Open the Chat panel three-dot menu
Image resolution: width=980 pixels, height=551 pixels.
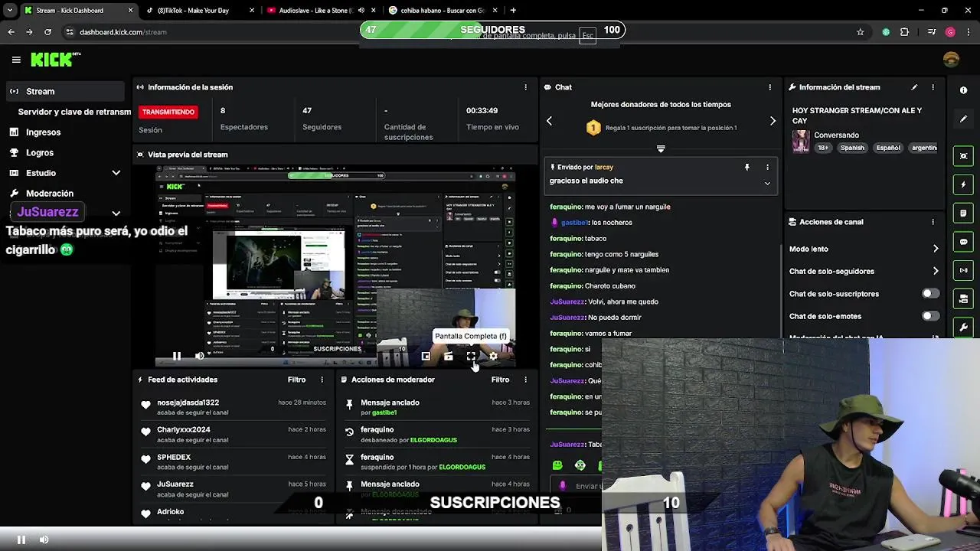[769, 87]
